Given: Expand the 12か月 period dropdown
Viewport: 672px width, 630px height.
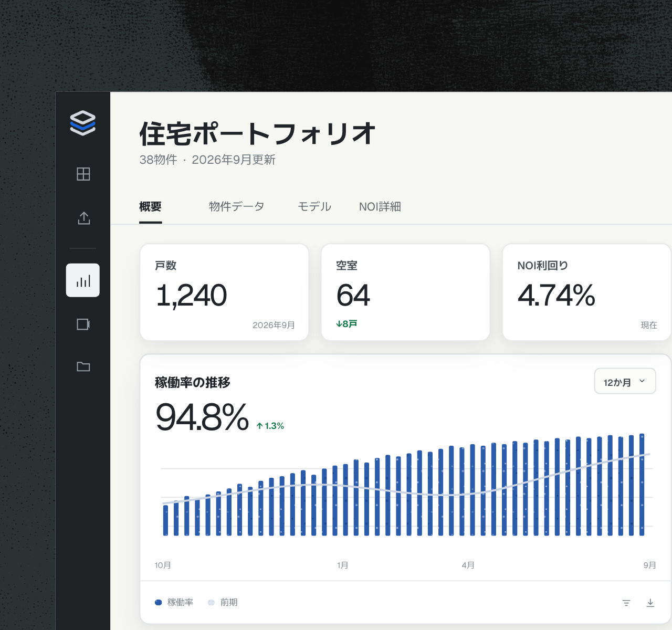Looking at the screenshot, I should [625, 382].
